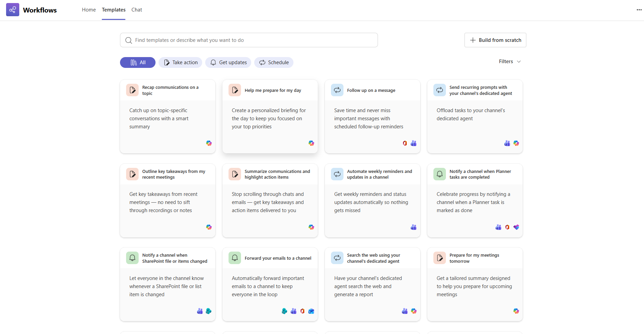The width and height of the screenshot is (644, 334).
Task: Select the Schedule filter chip
Action: coord(274,62)
